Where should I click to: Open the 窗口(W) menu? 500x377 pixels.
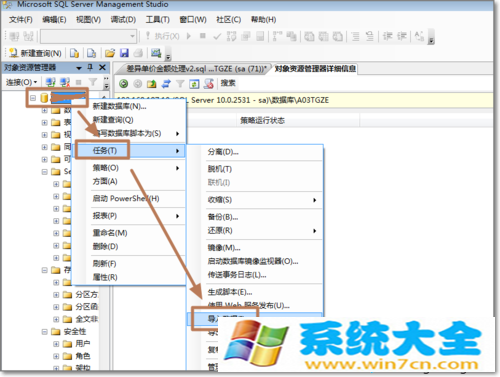coord(193,19)
